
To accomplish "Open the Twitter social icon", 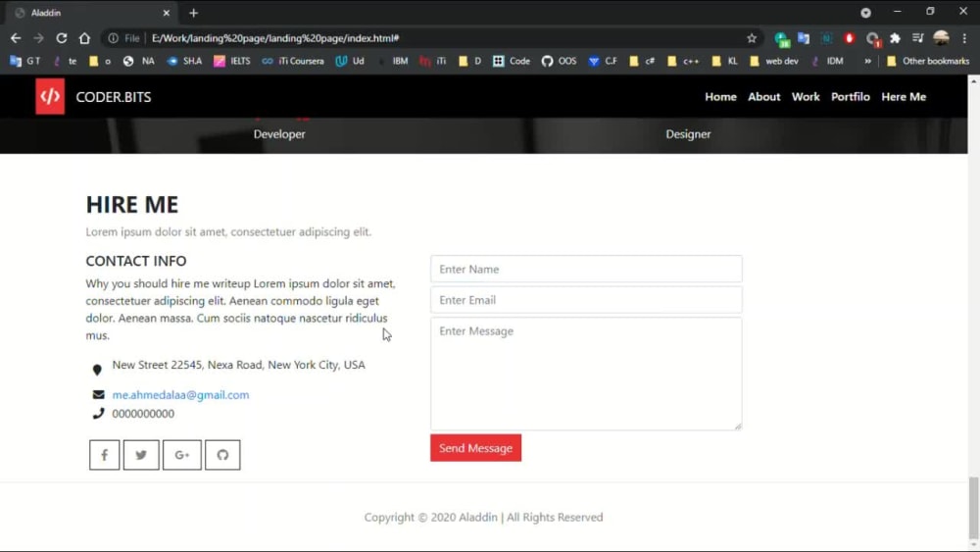I will [x=141, y=455].
